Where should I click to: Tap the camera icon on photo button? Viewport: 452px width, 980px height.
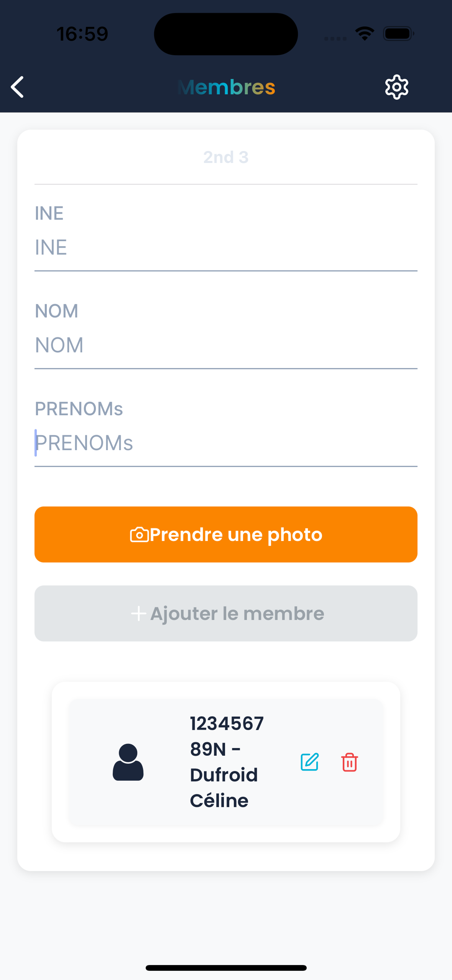click(x=139, y=534)
